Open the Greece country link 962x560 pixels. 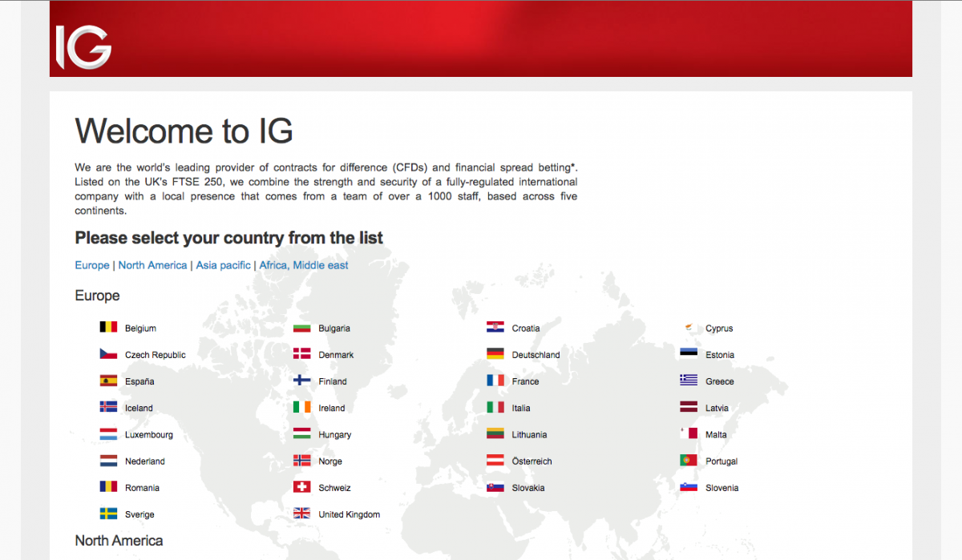click(720, 381)
